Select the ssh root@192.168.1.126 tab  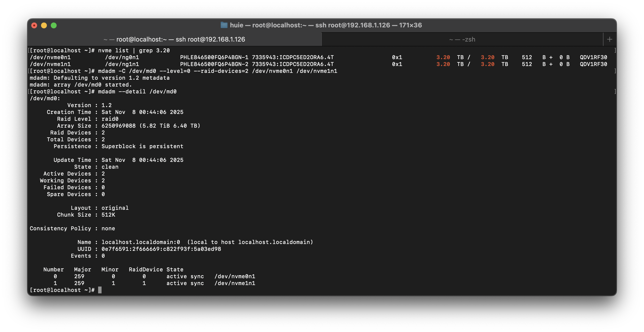pyautogui.click(x=174, y=39)
